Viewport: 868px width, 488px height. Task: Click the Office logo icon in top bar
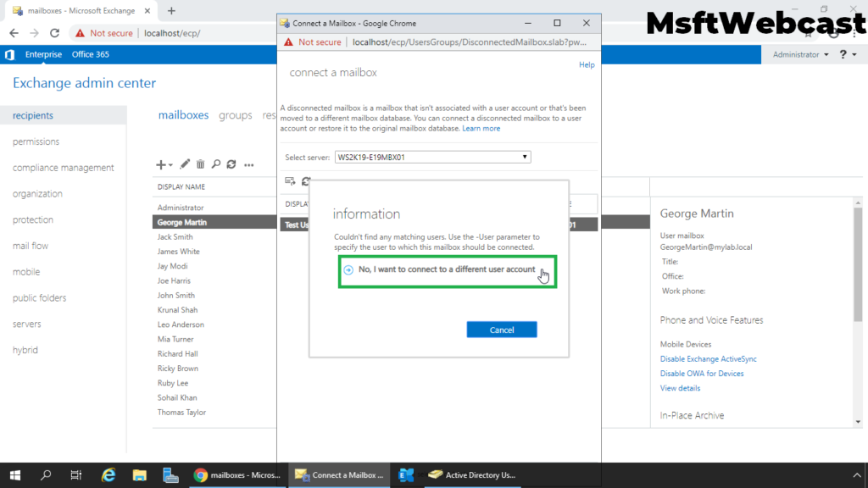pos(9,54)
